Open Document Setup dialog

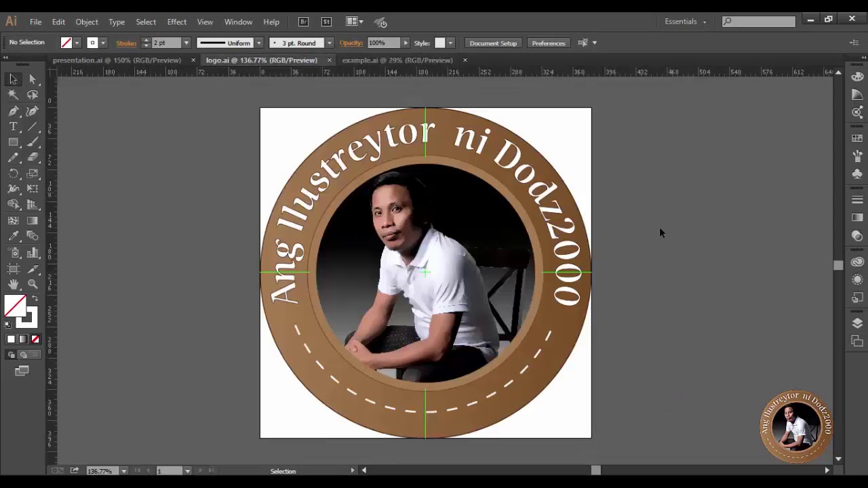(493, 43)
